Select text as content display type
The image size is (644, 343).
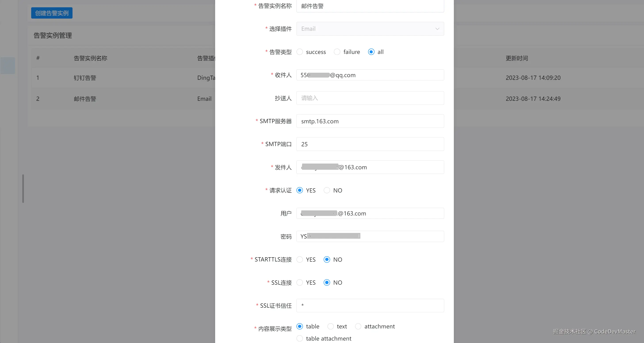[331, 326]
